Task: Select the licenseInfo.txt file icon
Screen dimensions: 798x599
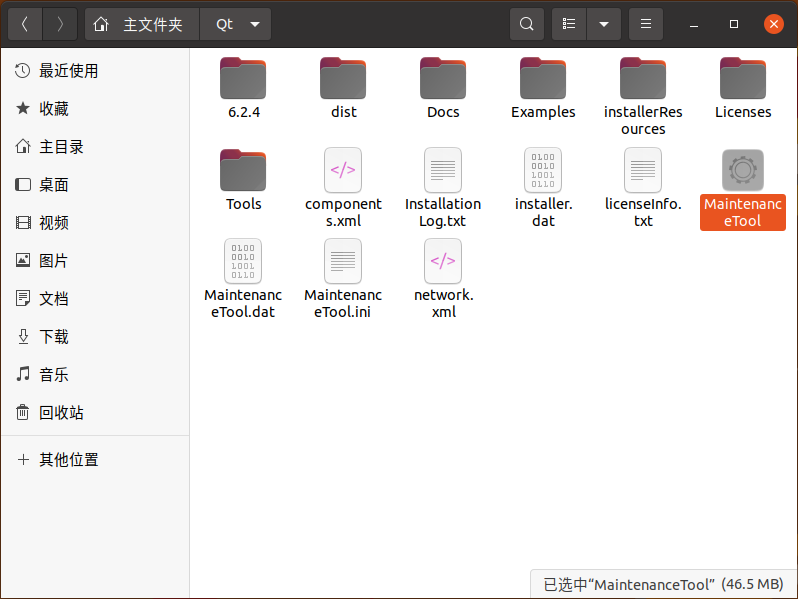Action: tap(643, 170)
